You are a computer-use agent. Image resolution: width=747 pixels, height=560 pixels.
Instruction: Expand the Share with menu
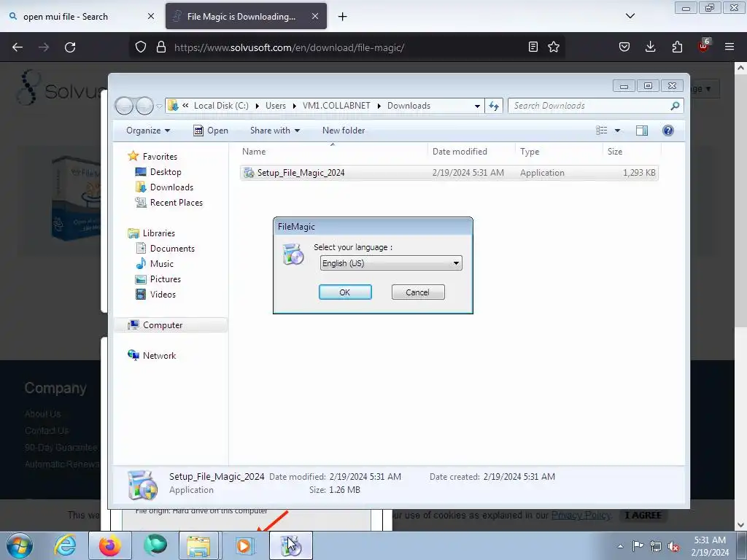coord(275,131)
